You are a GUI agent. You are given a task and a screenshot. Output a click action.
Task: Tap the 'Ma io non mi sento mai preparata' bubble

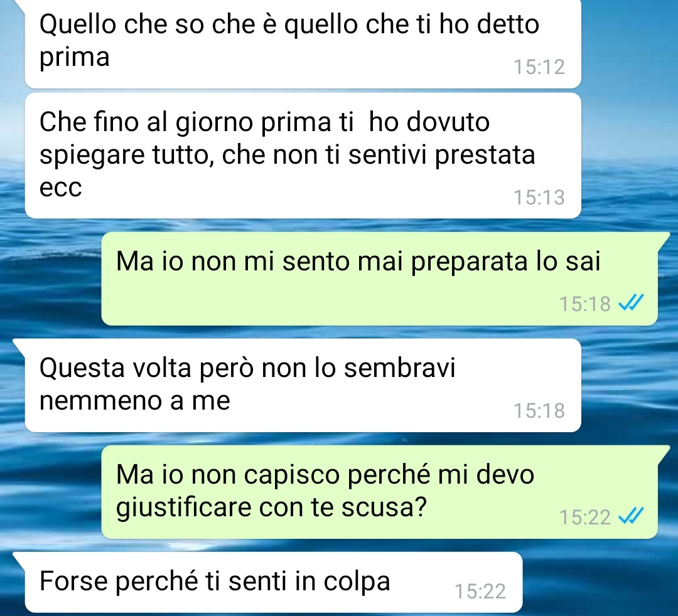tap(379, 279)
